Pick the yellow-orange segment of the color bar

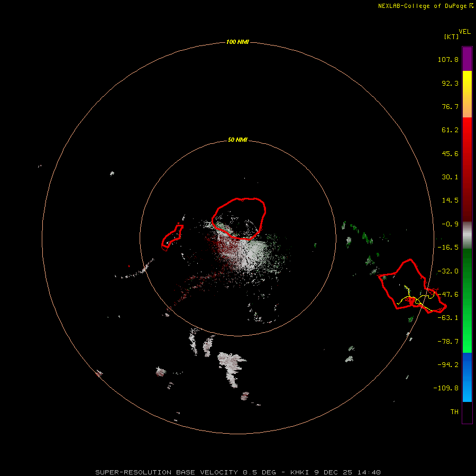[x=467, y=94]
